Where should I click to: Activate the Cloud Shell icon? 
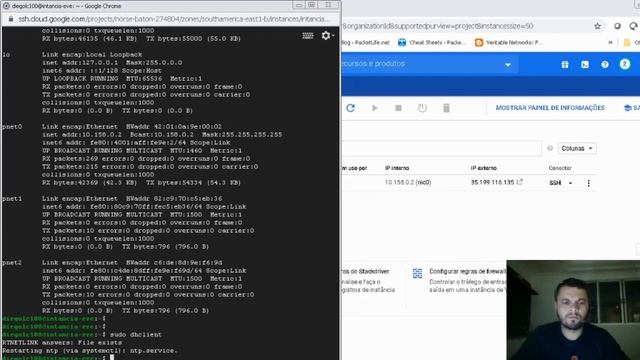[585, 64]
